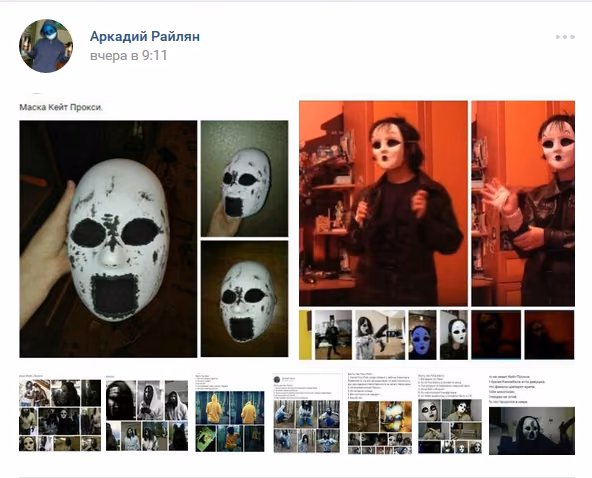Open black-and-white doll thumbnail in small row
Image resolution: width=592 pixels, height=478 pixels.
380,335
